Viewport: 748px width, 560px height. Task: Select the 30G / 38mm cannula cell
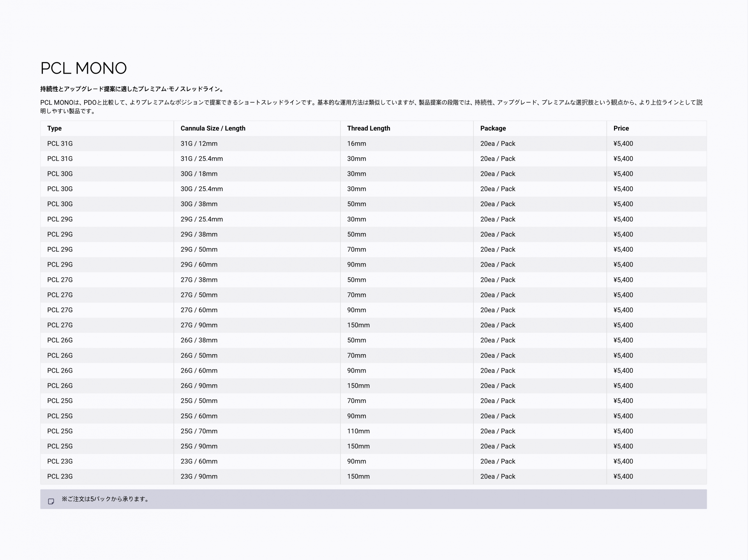point(257,204)
